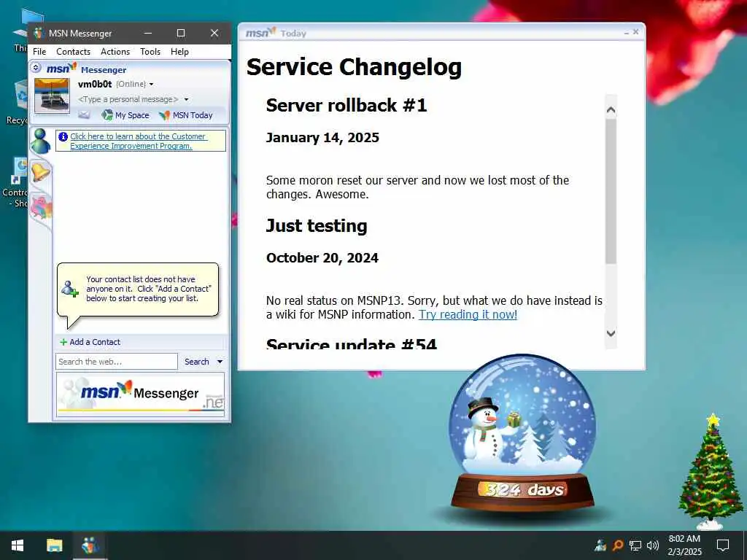747x560 pixels.
Task: Click the Server rollback #1 heading
Action: pos(347,105)
